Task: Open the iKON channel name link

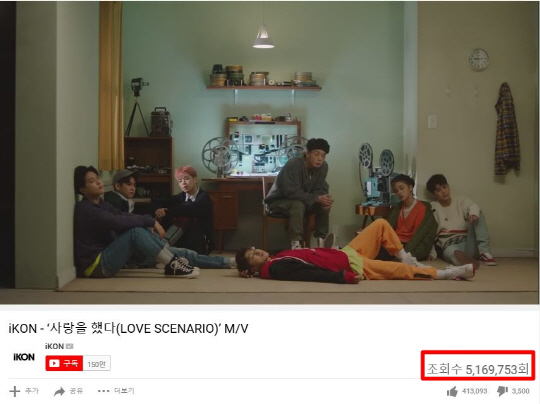Action: click(54, 346)
